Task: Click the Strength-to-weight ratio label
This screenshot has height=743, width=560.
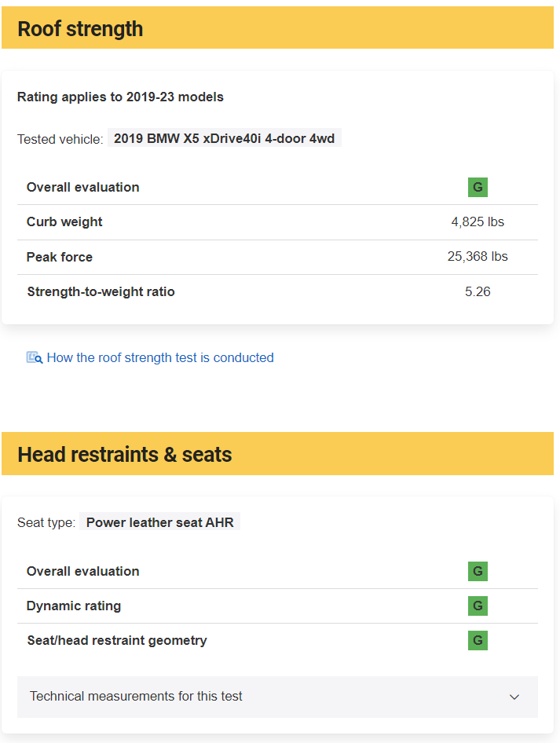Action: click(x=101, y=291)
